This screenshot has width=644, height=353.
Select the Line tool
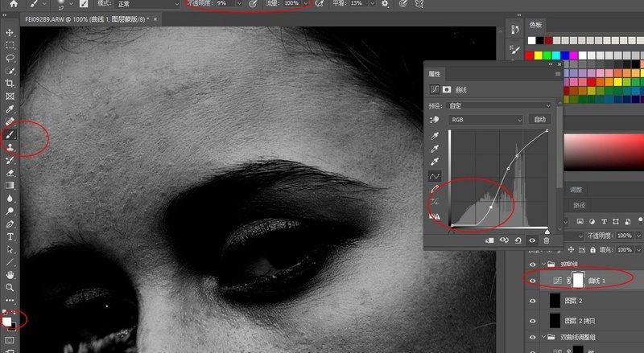10,262
